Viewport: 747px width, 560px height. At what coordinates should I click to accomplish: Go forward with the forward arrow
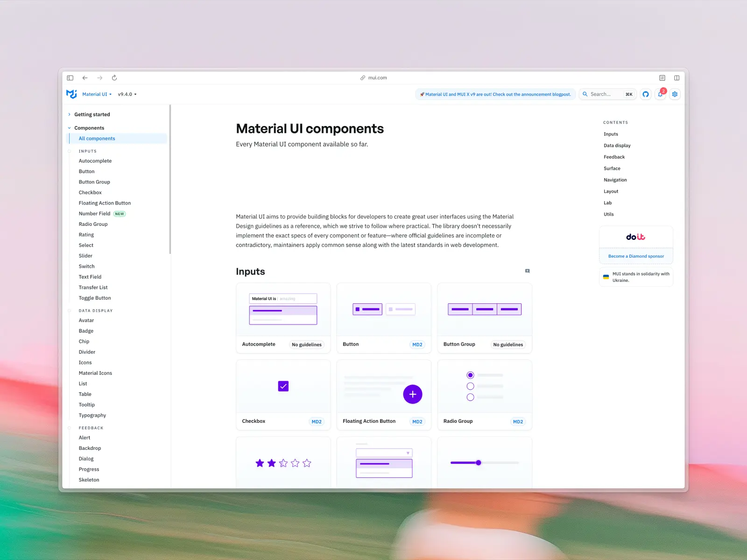[99, 78]
